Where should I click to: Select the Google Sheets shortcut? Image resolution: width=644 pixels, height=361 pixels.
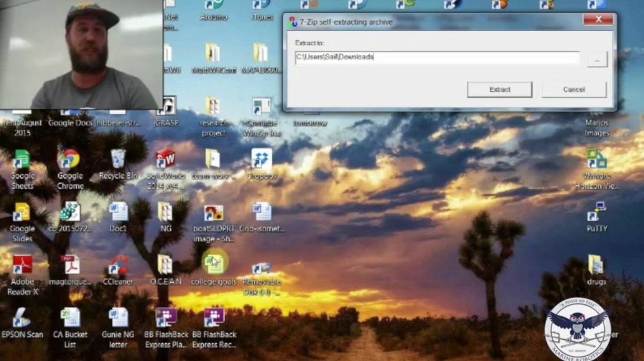tap(22, 161)
